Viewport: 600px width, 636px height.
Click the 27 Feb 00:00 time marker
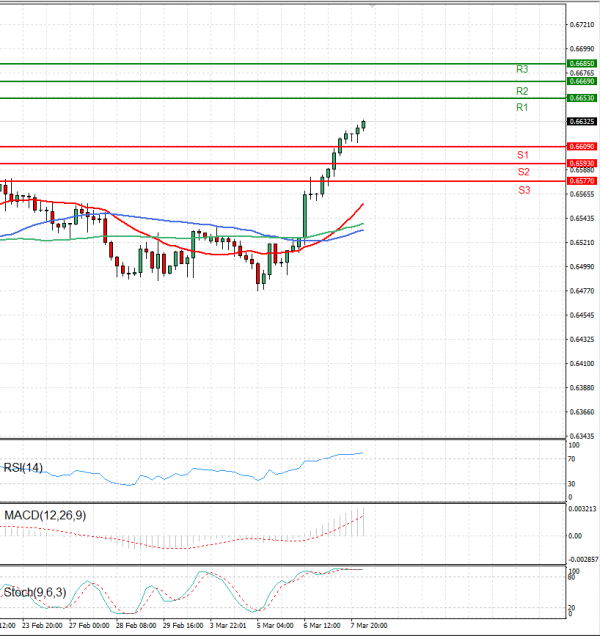[x=89, y=625]
